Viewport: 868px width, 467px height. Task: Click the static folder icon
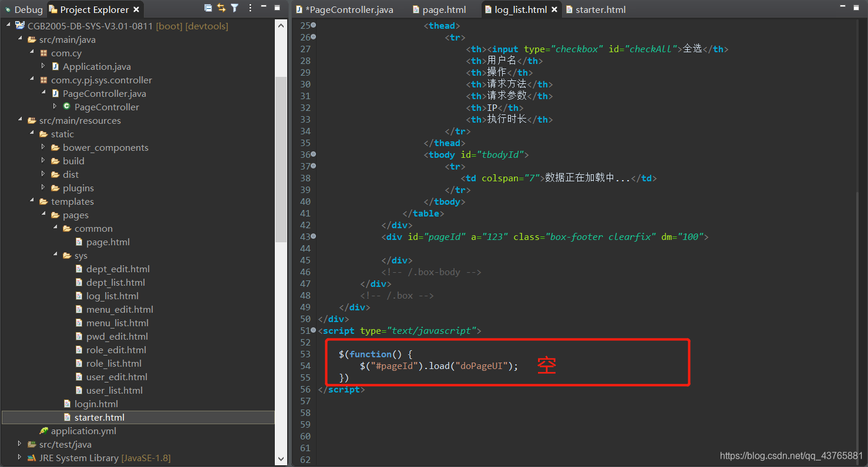(43, 134)
